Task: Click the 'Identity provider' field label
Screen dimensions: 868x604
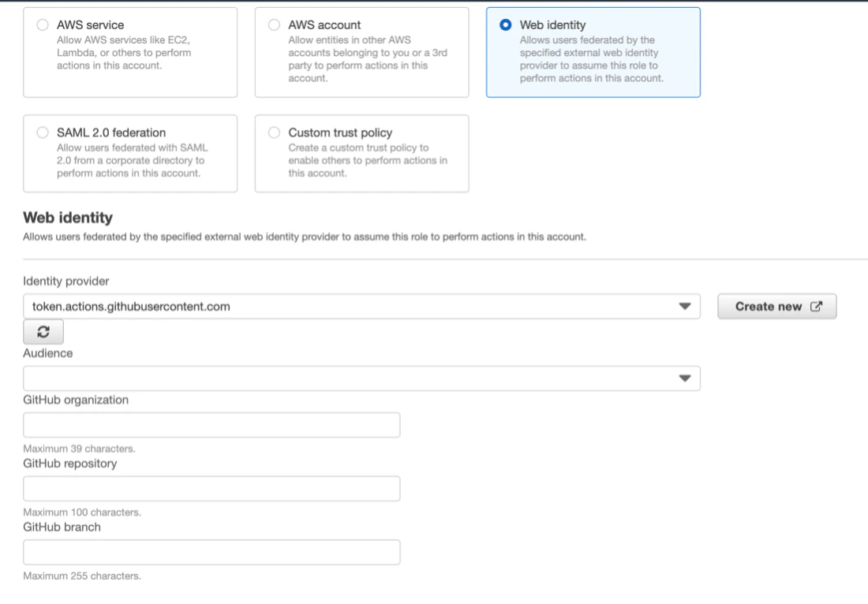Action: tap(65, 281)
